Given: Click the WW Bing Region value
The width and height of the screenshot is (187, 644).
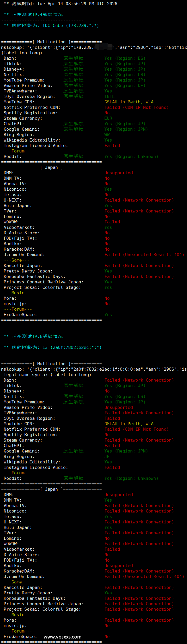Looking at the screenshot, I should point(107,135).
